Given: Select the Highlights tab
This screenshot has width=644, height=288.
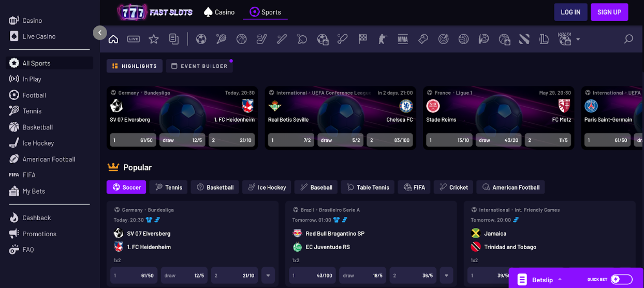Looking at the screenshot, I should [x=135, y=66].
